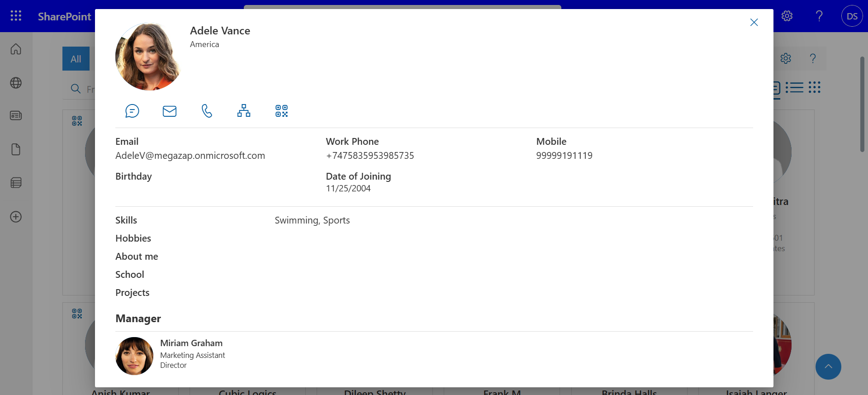Screen dimensions: 868x395
Task: Click the Projects label
Action: click(x=132, y=293)
